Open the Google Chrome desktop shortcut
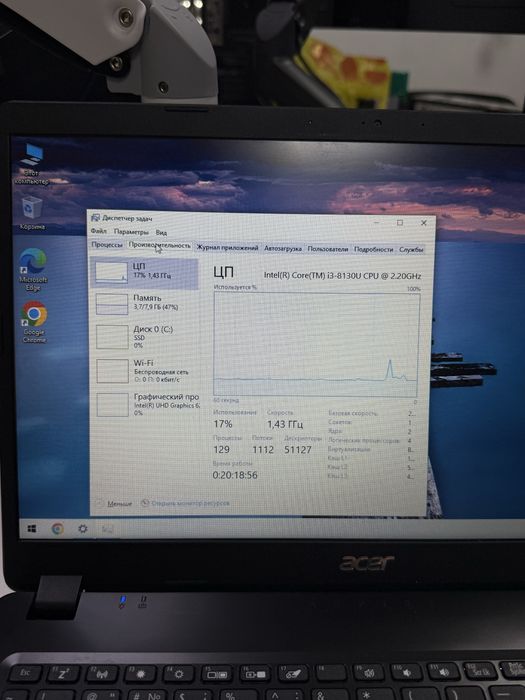Screen dimensions: 525x700 34,321
